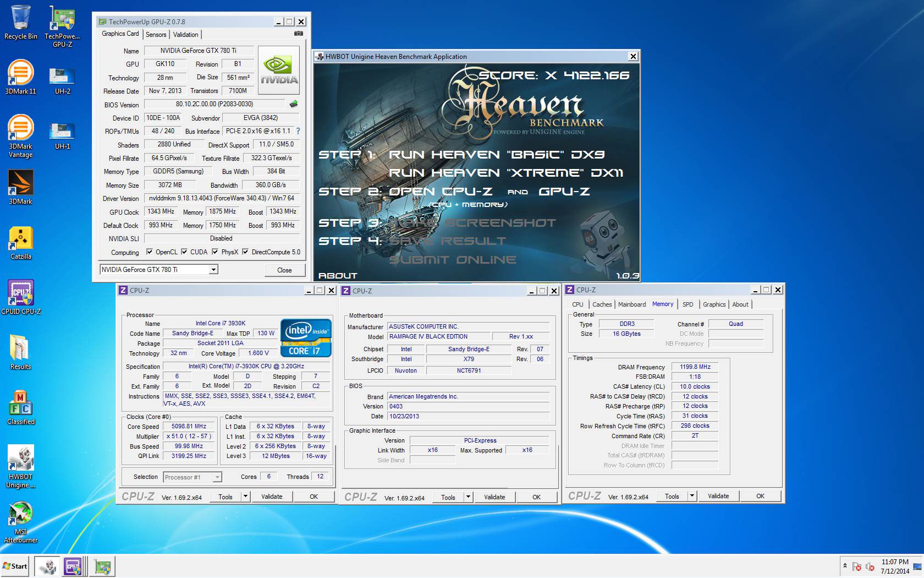Click Run Heaven Xtreme DX11 option
This screenshot has width=924, height=578.
[506, 173]
